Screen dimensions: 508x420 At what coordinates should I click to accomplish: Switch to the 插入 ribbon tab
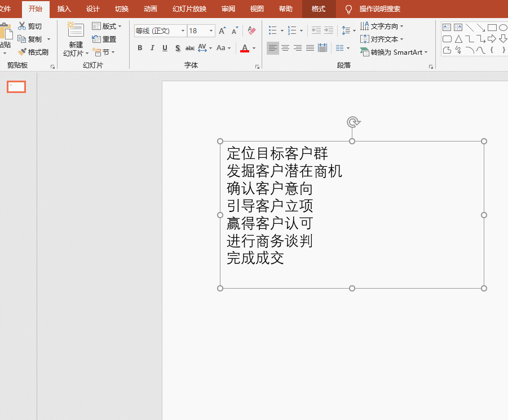[64, 9]
